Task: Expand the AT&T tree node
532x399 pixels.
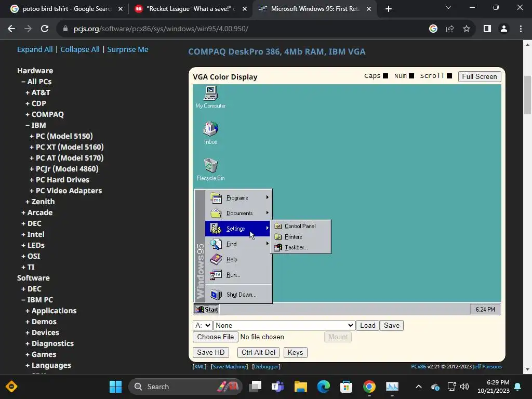Action: click(38, 92)
